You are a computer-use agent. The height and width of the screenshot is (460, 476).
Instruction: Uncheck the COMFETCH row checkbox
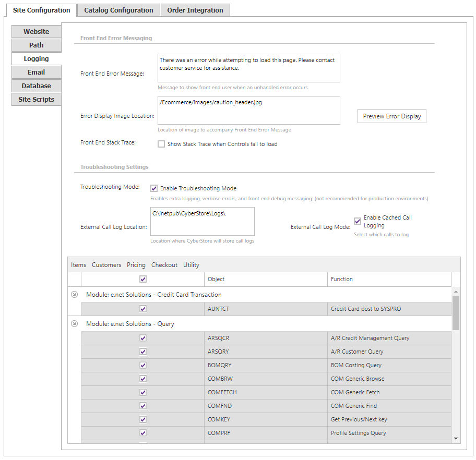[x=143, y=392]
